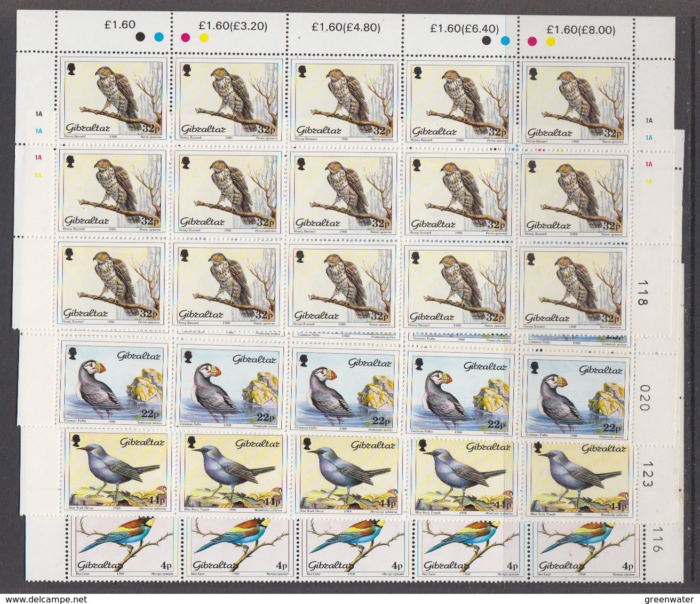Select Honey Buzzard stamp directly below '£1.60(£8.00)'
Viewport: 700px width, 604px height.
pos(576,104)
